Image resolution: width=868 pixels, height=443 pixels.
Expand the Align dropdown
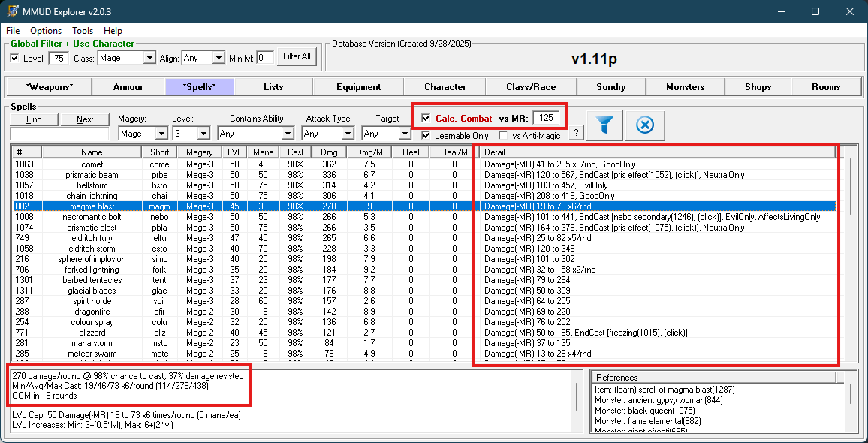coord(218,58)
